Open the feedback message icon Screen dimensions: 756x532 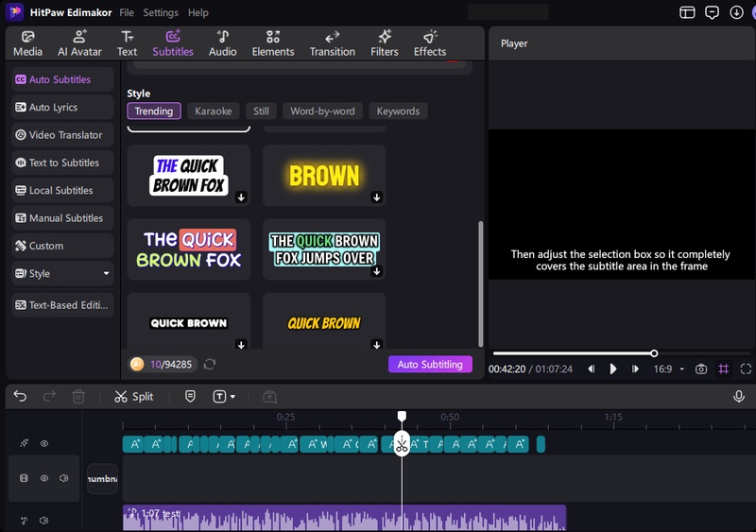[712, 12]
